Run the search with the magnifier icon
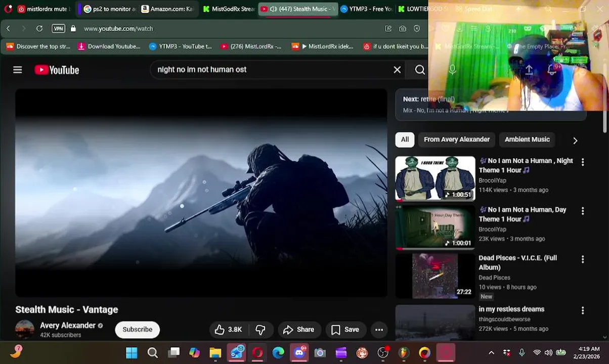 420,70
